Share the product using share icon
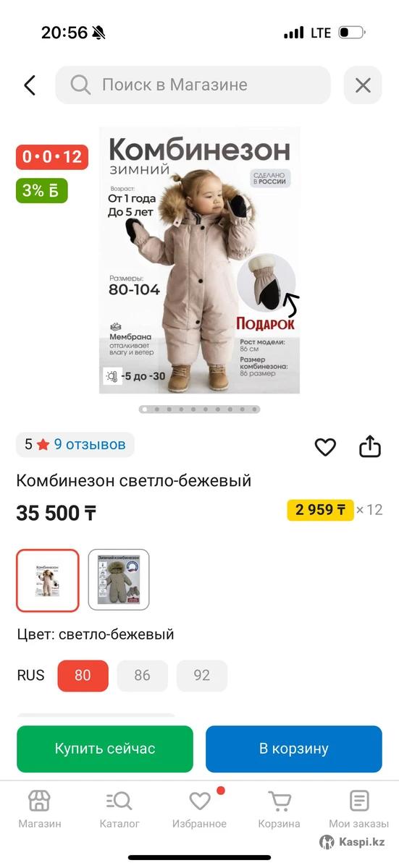Image resolution: width=399 pixels, height=868 pixels. tap(370, 446)
